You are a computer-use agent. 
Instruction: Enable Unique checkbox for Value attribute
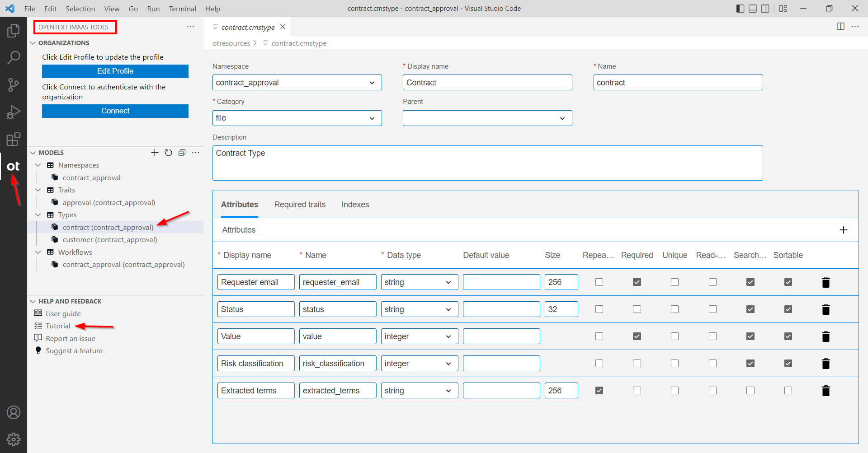(675, 336)
